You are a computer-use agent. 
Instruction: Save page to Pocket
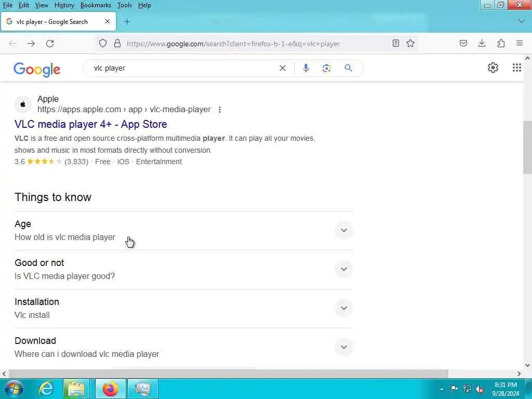[463, 43]
